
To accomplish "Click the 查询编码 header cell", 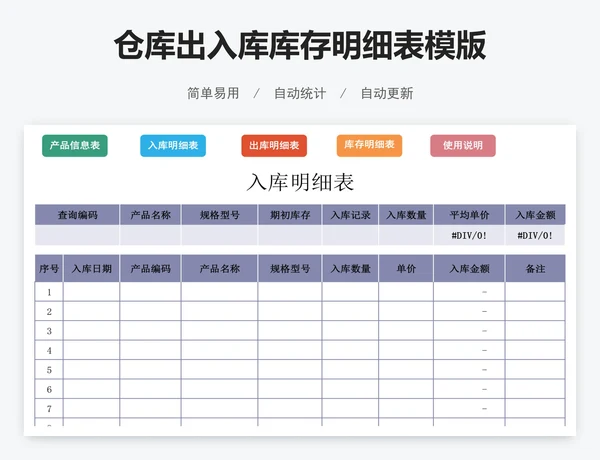I will (77, 215).
